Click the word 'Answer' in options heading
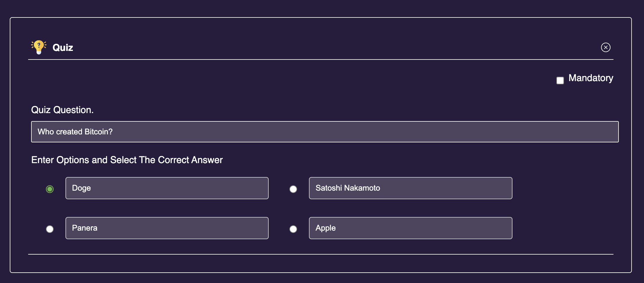The width and height of the screenshot is (644, 283). tap(207, 160)
